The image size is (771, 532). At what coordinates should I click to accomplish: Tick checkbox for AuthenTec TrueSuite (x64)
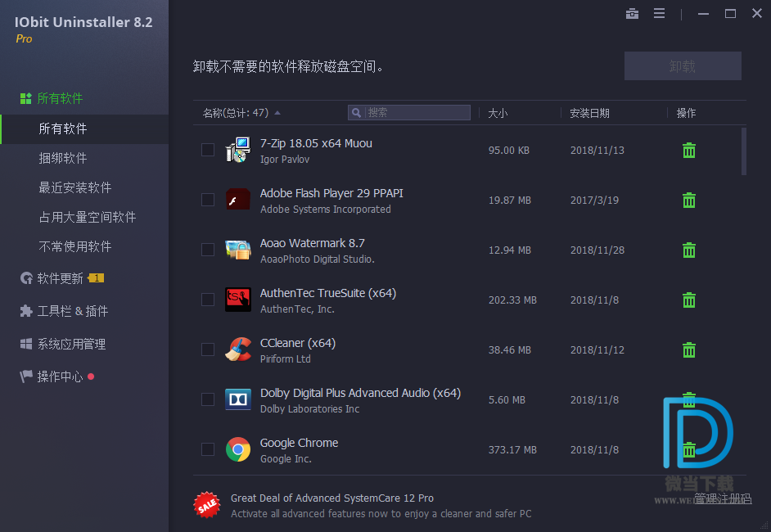208,300
